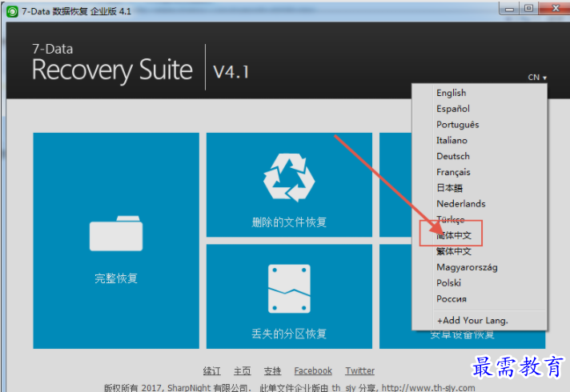Click the 完整恢复 label
The width and height of the screenshot is (570, 392).
(x=116, y=278)
